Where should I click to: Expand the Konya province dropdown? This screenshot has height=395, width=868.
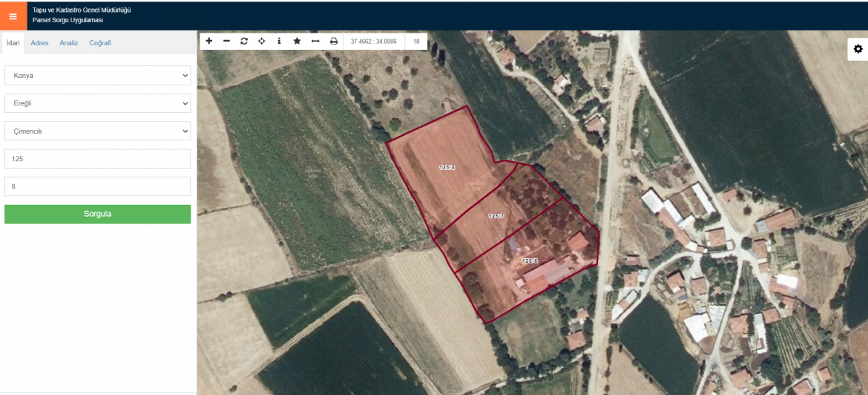97,75
